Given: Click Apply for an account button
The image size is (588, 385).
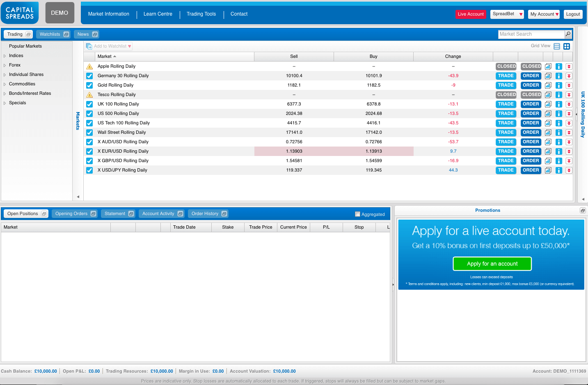Looking at the screenshot, I should pyautogui.click(x=492, y=264).
